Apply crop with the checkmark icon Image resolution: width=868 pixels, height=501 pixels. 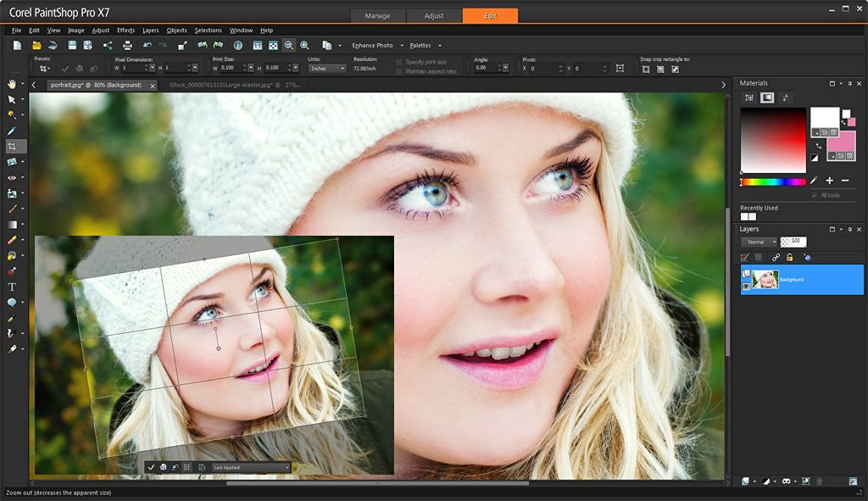151,467
